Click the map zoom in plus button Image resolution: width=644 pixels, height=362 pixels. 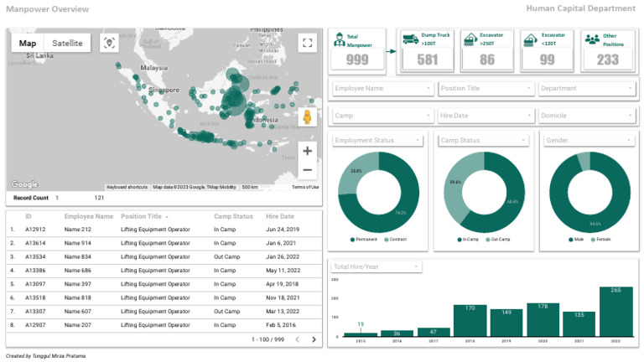point(307,151)
